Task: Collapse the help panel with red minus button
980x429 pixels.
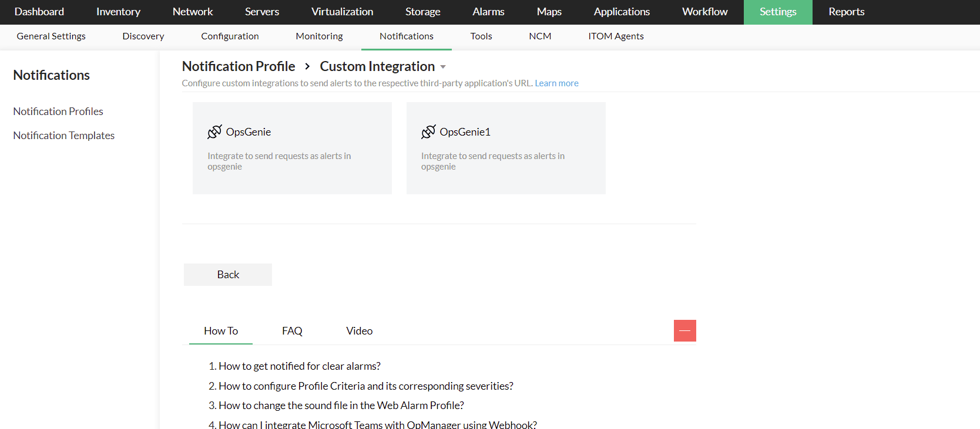Action: point(684,330)
